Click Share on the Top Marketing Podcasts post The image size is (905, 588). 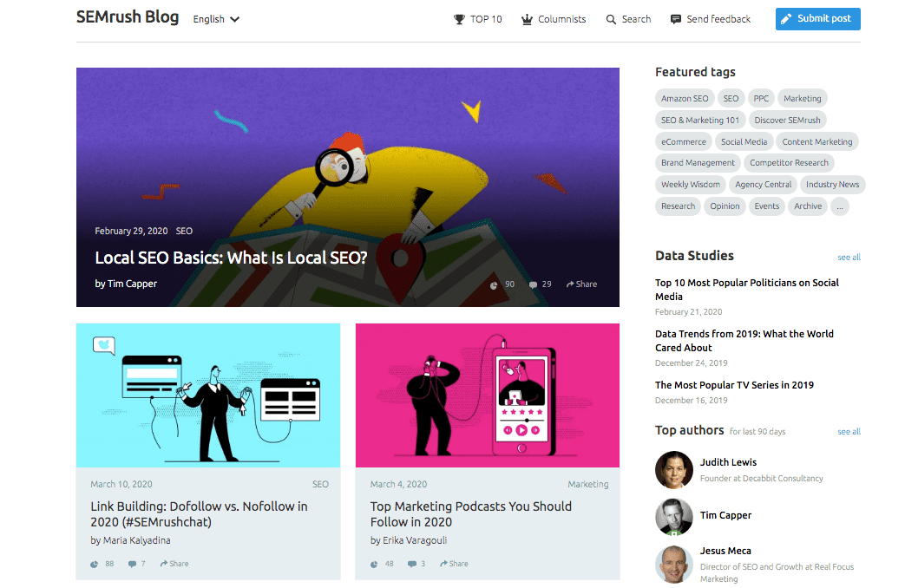click(x=454, y=563)
